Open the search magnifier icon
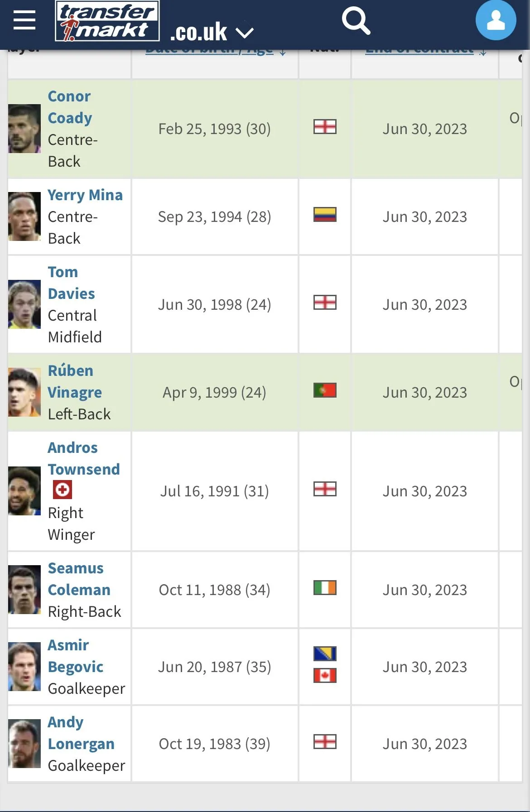This screenshot has height=812, width=530. (356, 20)
